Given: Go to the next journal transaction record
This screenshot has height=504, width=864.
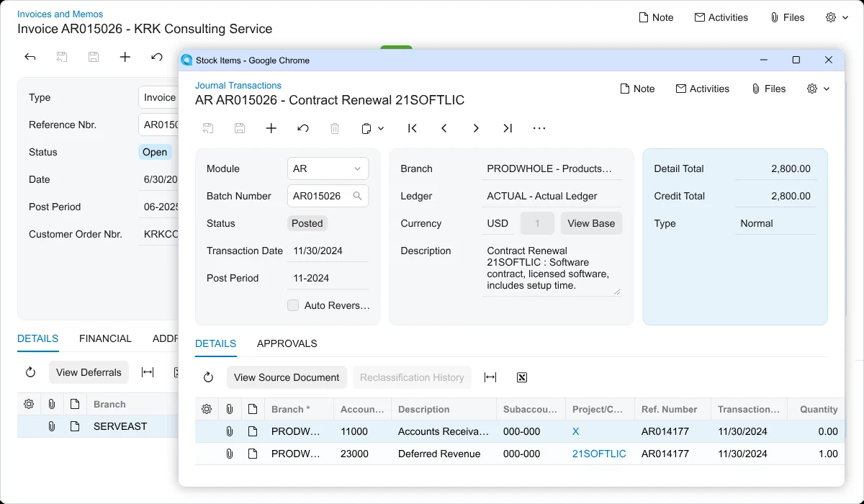Looking at the screenshot, I should 476,128.
